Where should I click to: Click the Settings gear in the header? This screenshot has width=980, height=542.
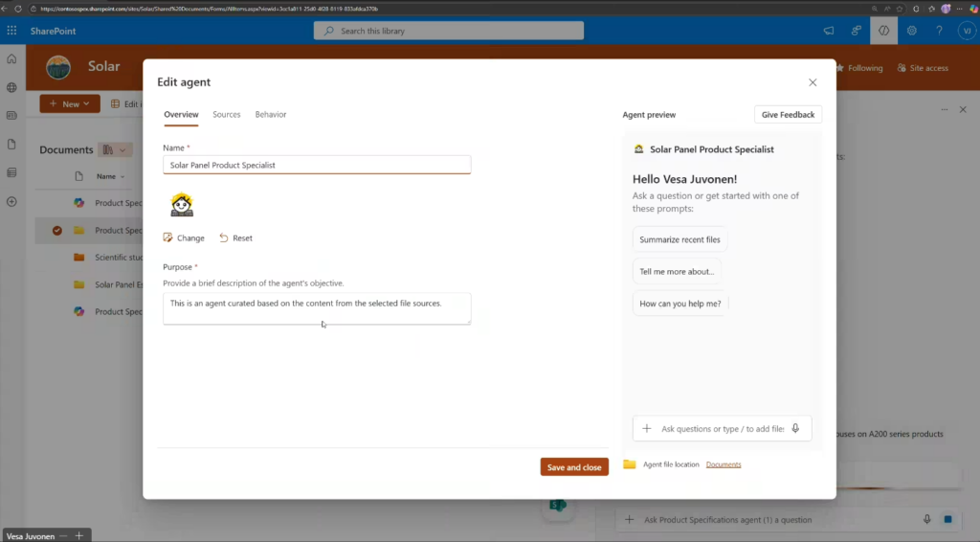pos(911,31)
